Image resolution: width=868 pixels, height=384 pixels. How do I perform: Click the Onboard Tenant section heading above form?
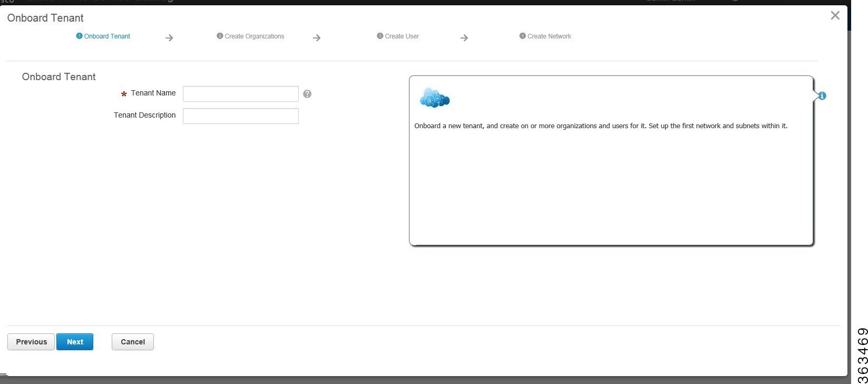pos(59,76)
